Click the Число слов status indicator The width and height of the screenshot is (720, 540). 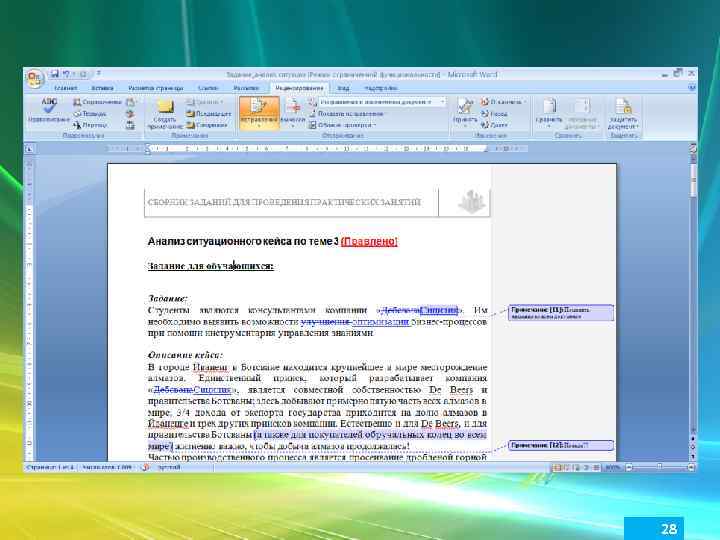click(107, 467)
